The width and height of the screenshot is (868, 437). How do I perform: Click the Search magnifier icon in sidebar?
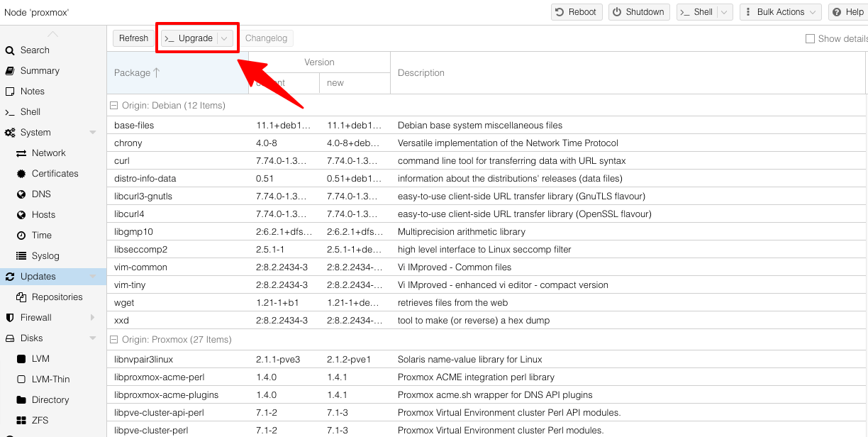(10, 50)
